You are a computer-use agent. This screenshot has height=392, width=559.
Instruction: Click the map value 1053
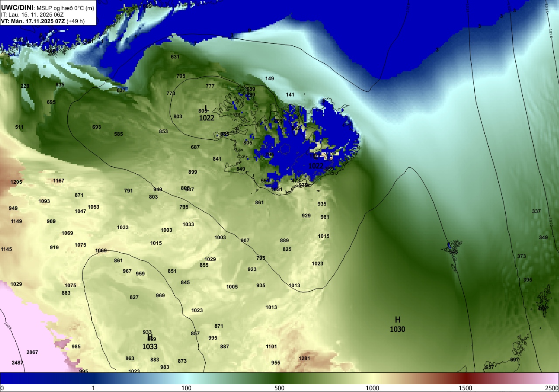pos(93,207)
